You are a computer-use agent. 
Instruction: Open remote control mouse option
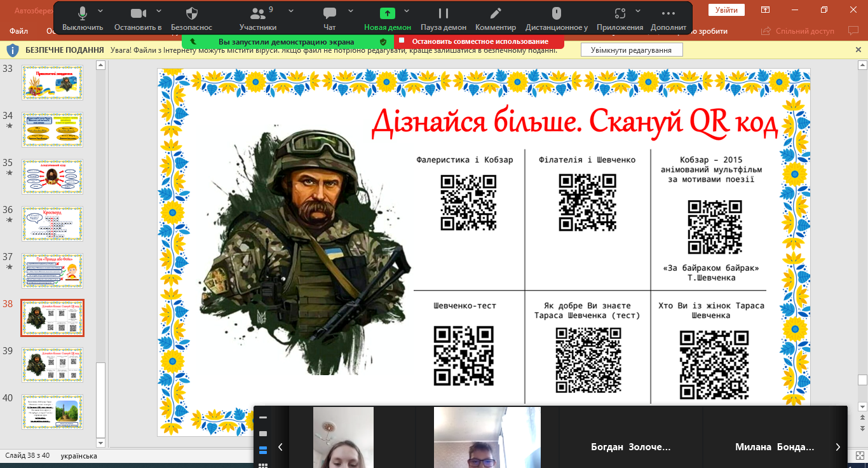(556, 18)
